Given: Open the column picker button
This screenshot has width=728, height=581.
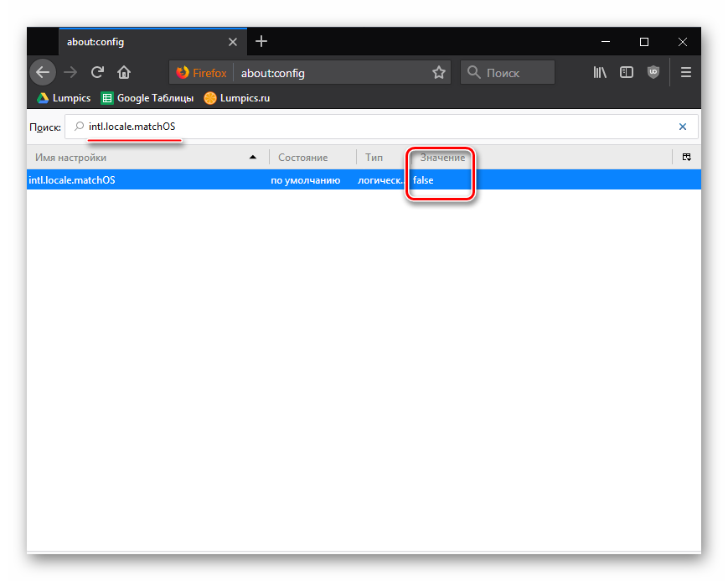Looking at the screenshot, I should pyautogui.click(x=686, y=157).
